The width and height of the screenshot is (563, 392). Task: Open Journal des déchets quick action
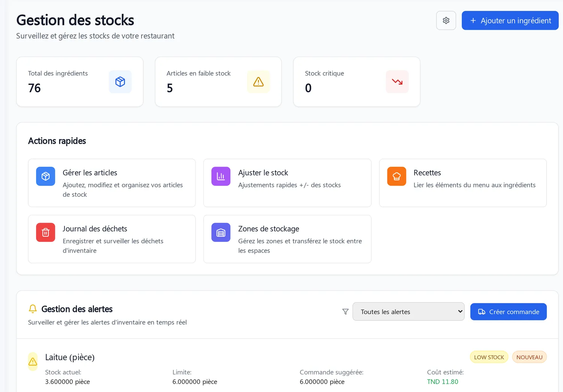[112, 239]
